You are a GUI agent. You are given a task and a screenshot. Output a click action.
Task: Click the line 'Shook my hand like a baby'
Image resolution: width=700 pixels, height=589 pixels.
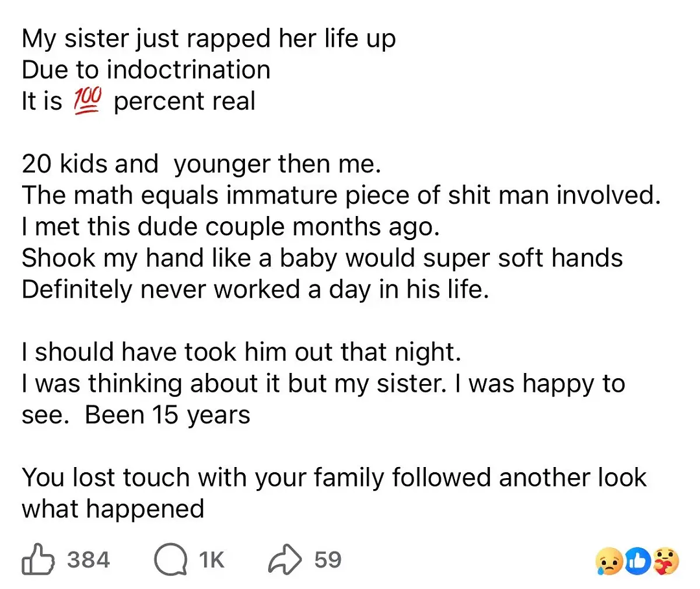click(x=322, y=258)
